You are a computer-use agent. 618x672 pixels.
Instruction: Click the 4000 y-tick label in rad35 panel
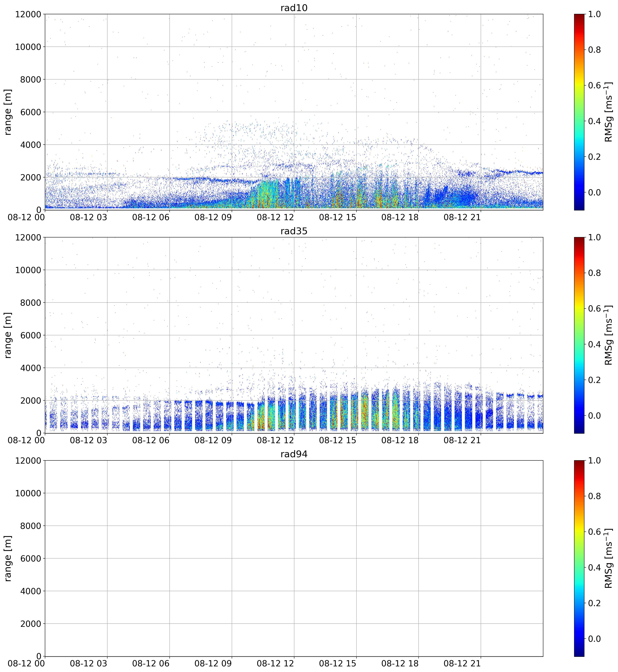tap(30, 368)
